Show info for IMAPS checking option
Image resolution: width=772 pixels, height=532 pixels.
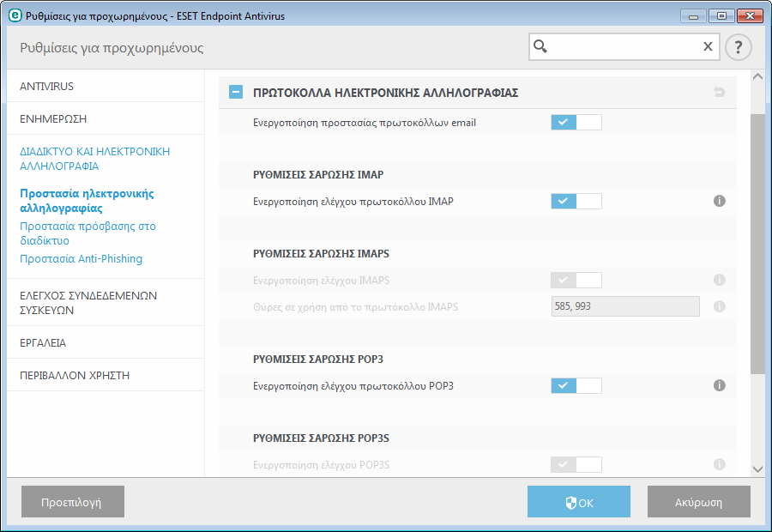[720, 280]
